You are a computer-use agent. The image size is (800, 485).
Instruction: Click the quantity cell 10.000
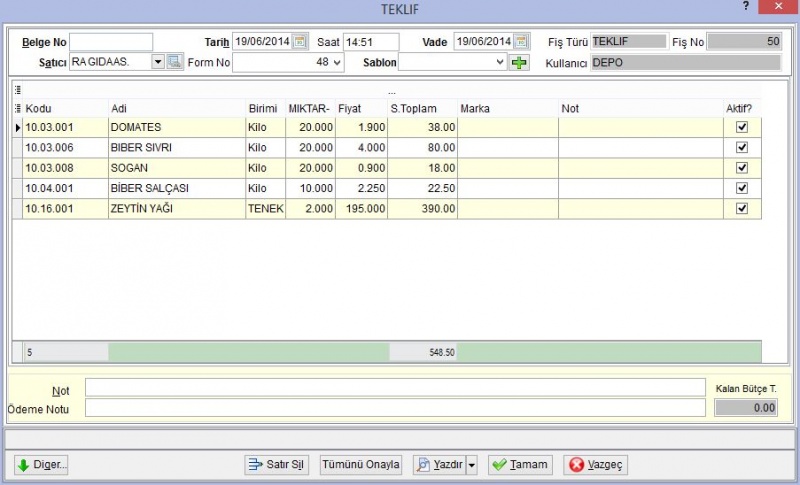(310, 188)
